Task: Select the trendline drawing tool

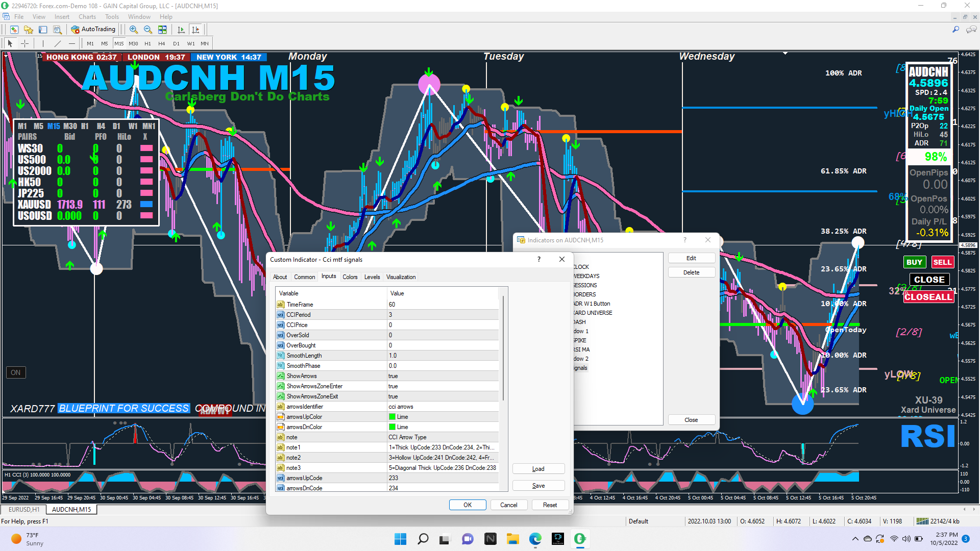Action: (58, 43)
